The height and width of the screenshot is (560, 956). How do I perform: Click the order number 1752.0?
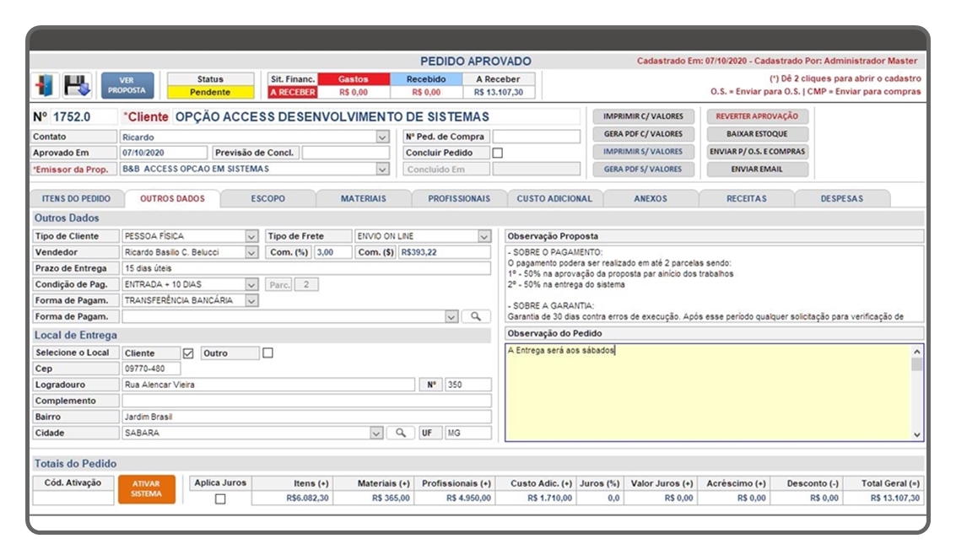[72, 117]
